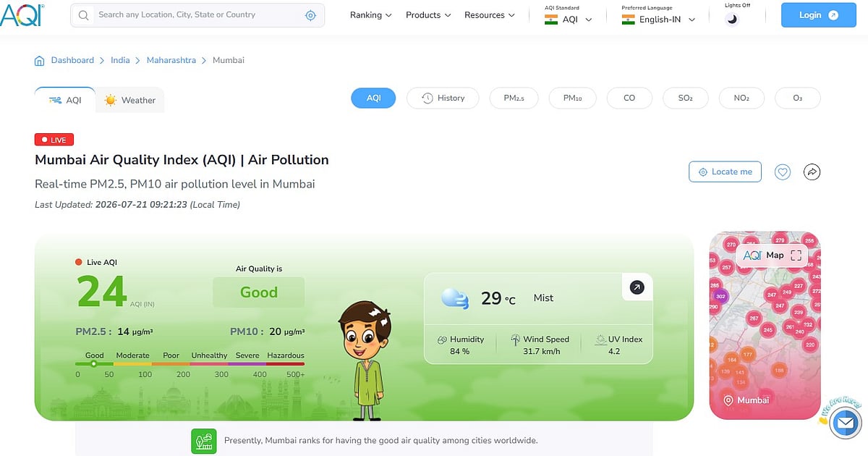Toggle Lights Off dark mode moon
The image size is (868, 456).
click(733, 19)
